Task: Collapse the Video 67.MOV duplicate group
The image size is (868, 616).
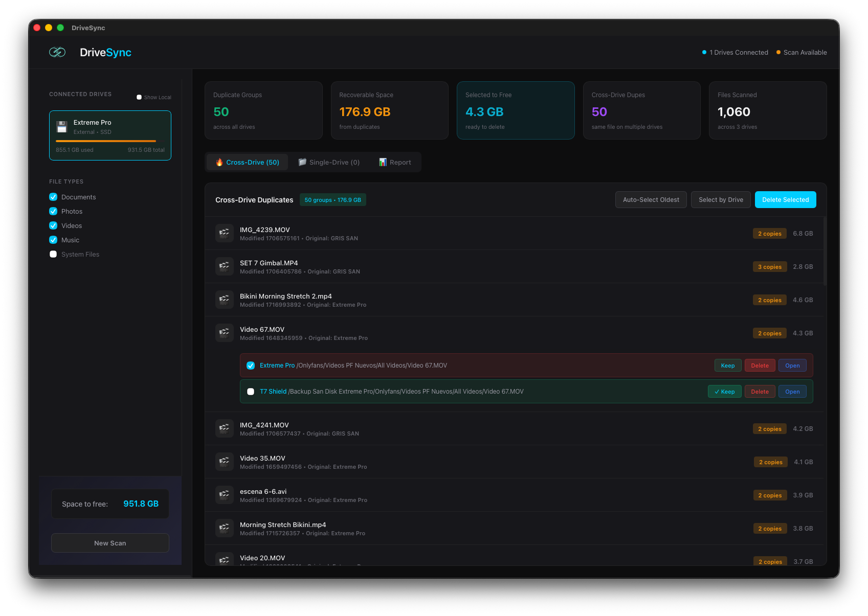Action: click(x=460, y=333)
